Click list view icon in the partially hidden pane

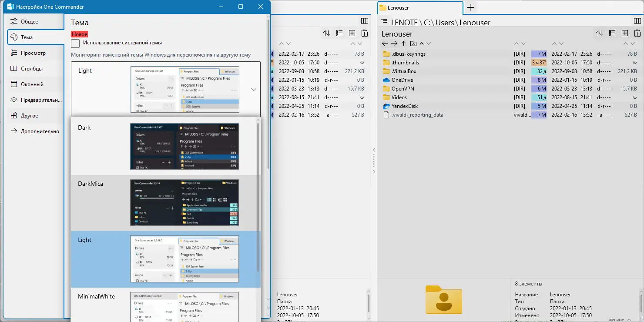click(339, 33)
